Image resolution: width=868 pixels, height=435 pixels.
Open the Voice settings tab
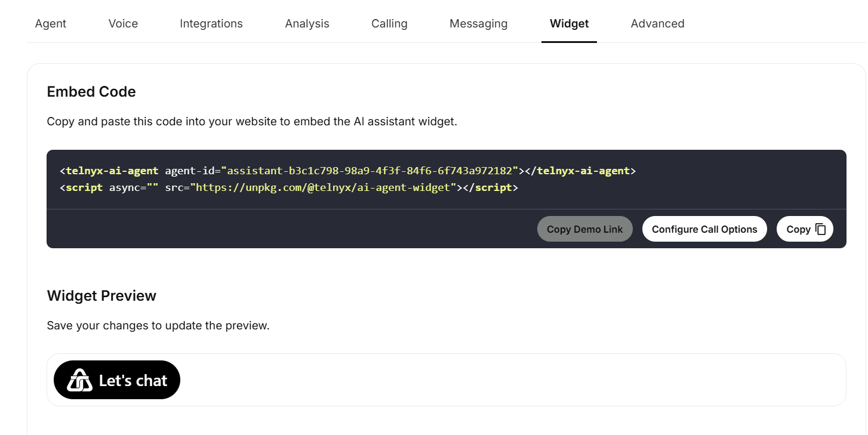[x=122, y=23]
